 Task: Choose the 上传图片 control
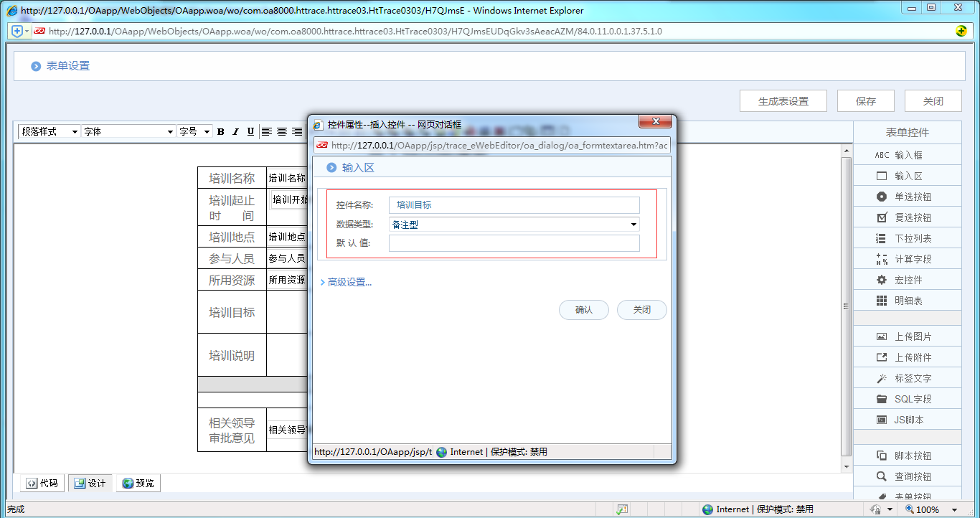point(907,335)
